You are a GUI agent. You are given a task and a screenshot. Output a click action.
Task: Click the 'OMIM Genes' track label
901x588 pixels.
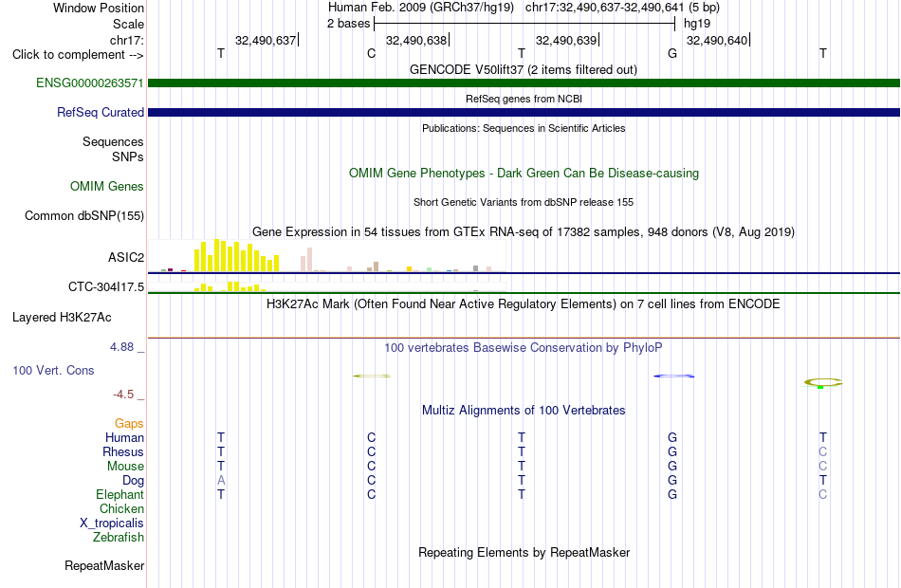pos(107,186)
